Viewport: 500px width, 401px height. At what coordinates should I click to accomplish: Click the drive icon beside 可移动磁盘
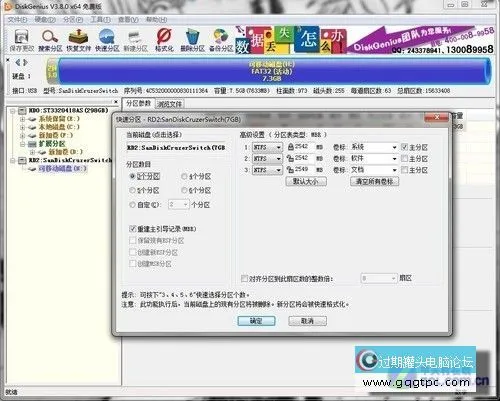32,169
